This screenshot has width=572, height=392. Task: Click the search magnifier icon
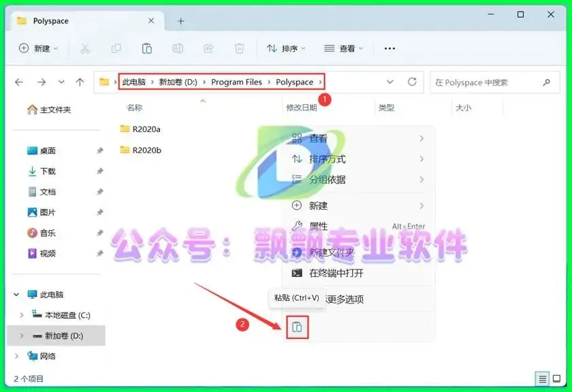[x=546, y=82]
